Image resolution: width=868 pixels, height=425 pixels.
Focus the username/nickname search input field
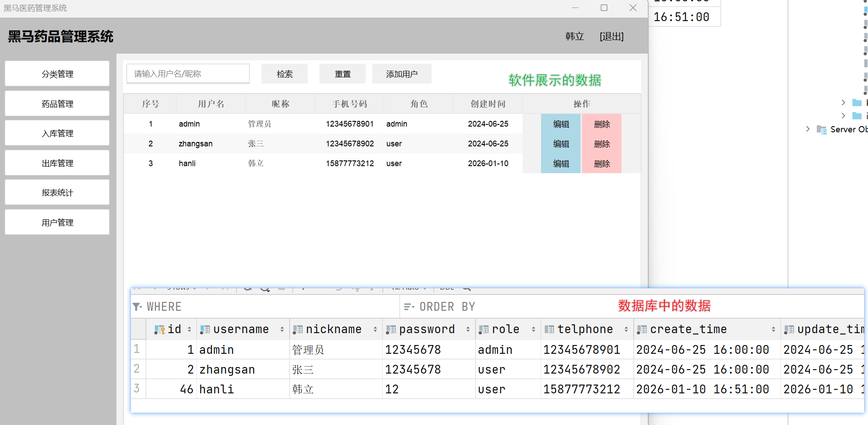point(188,74)
